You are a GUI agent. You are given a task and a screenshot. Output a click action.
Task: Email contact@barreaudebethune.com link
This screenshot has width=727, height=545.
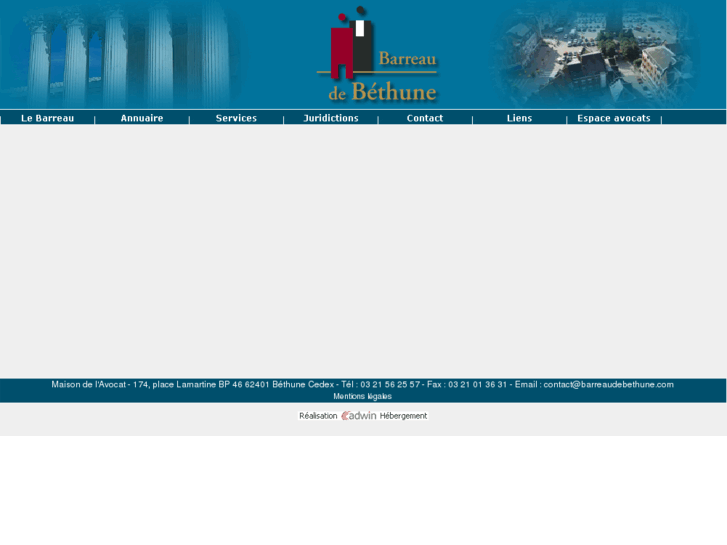point(608,385)
